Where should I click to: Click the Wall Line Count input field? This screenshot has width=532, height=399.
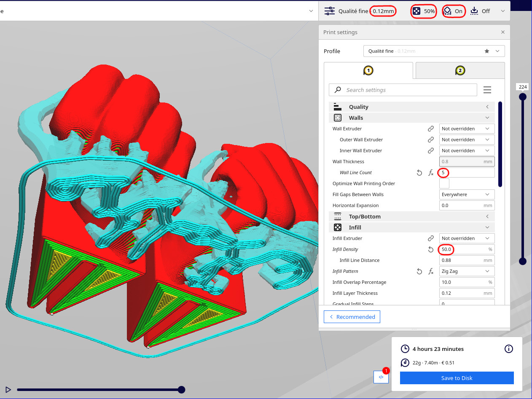467,173
